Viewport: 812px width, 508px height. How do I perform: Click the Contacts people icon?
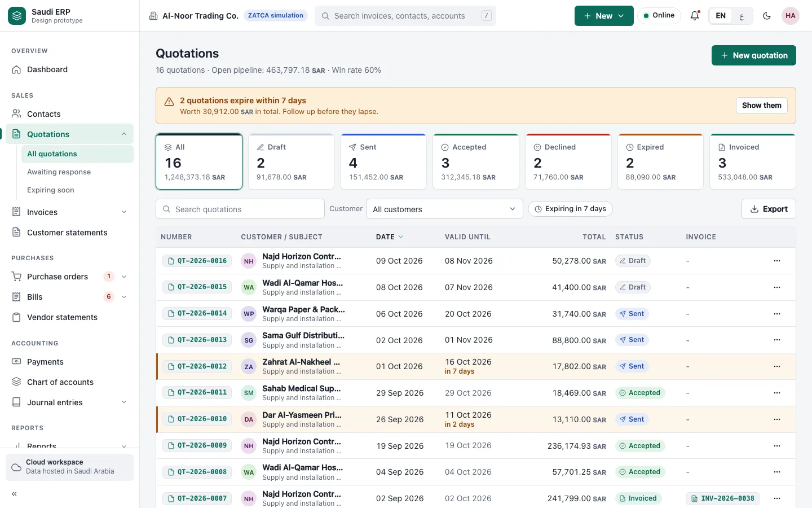tap(16, 114)
